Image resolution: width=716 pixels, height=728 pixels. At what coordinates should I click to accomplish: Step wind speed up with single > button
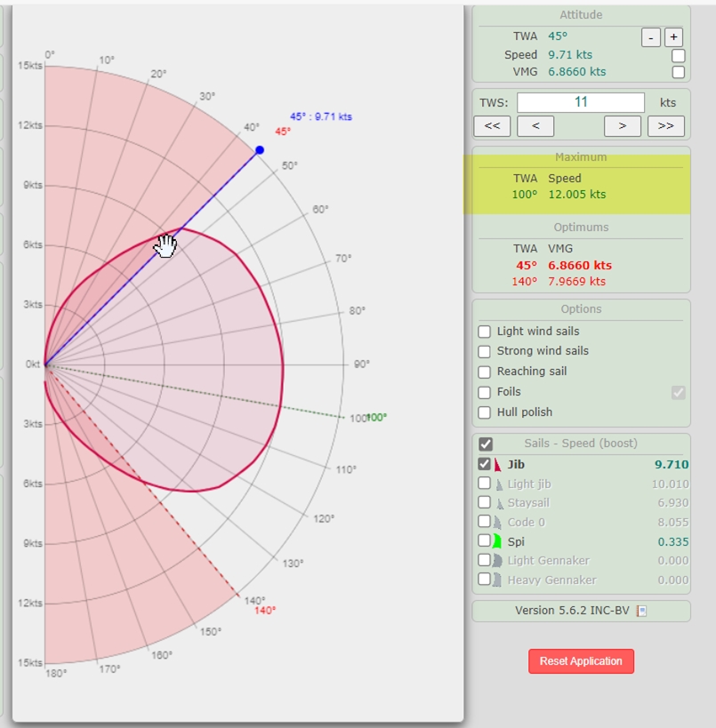pyautogui.click(x=623, y=126)
